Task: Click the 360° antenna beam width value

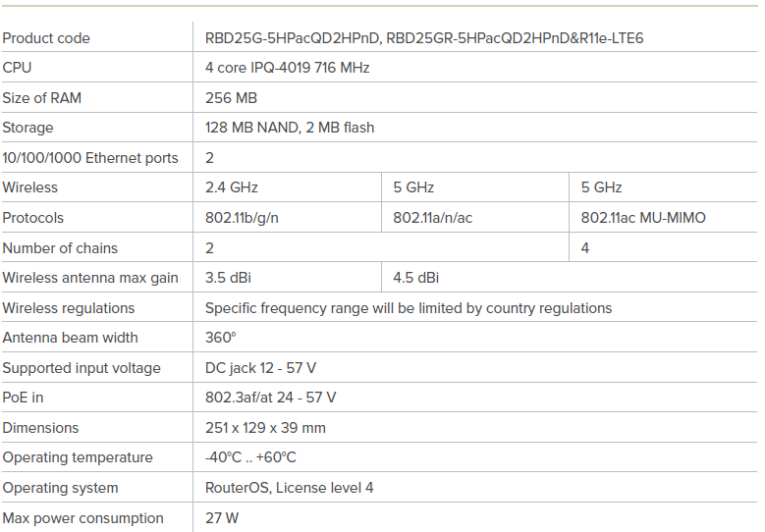Action: coord(220,338)
